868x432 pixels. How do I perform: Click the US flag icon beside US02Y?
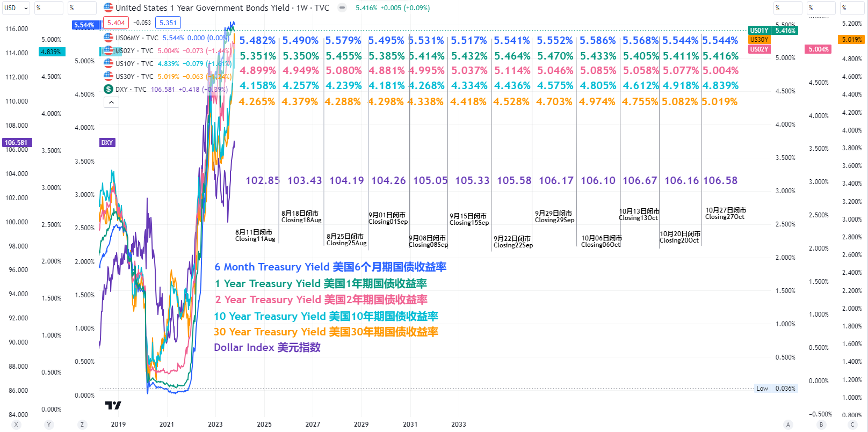108,50
